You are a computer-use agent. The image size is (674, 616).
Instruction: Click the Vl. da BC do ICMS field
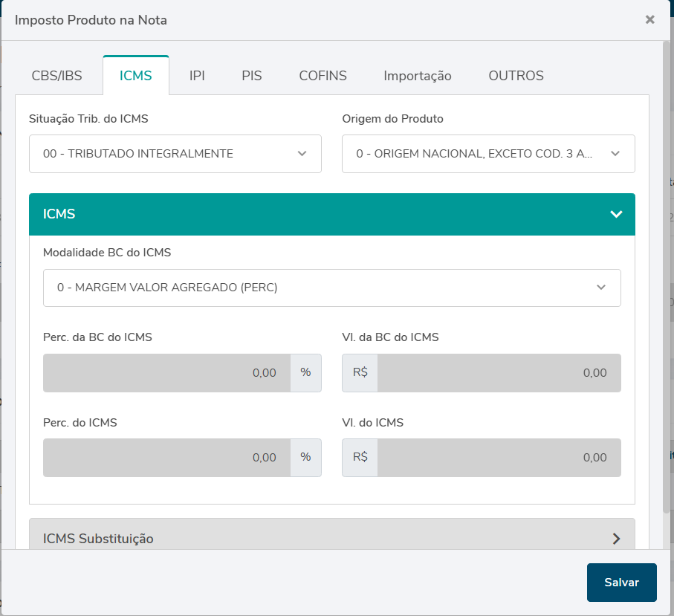(499, 373)
